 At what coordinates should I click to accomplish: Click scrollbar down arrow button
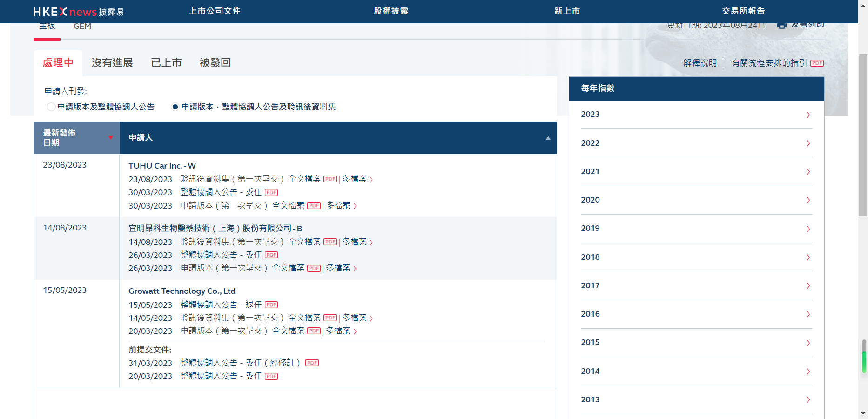pyautogui.click(x=863, y=414)
